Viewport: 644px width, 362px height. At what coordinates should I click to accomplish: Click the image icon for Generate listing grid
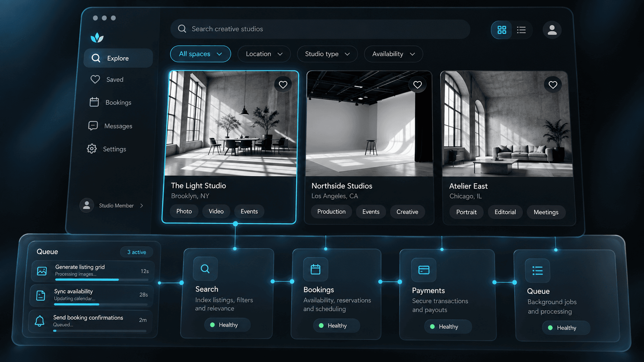(42, 271)
